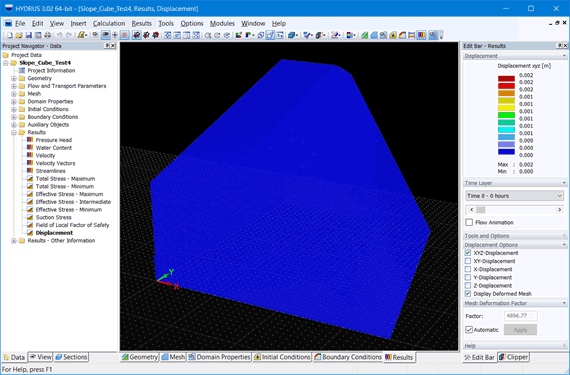The width and height of the screenshot is (570, 375).
Task: Open the Time Layer dropdown list
Action: (514, 196)
